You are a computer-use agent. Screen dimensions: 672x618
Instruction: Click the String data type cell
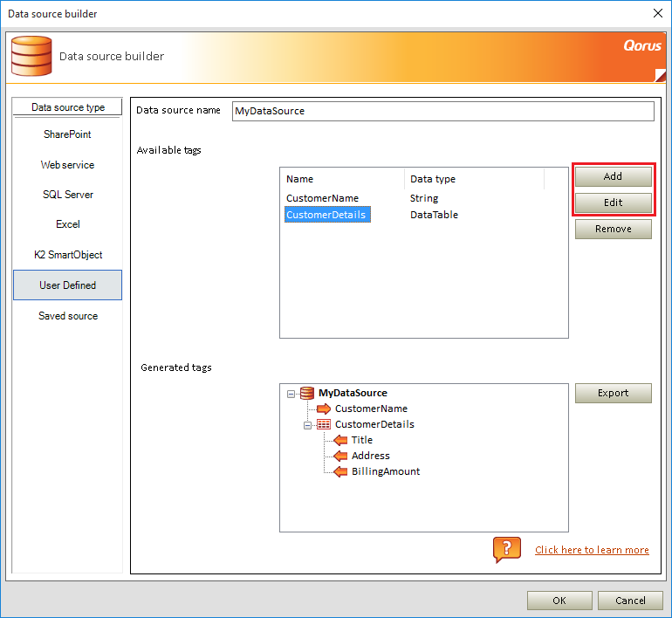[424, 198]
